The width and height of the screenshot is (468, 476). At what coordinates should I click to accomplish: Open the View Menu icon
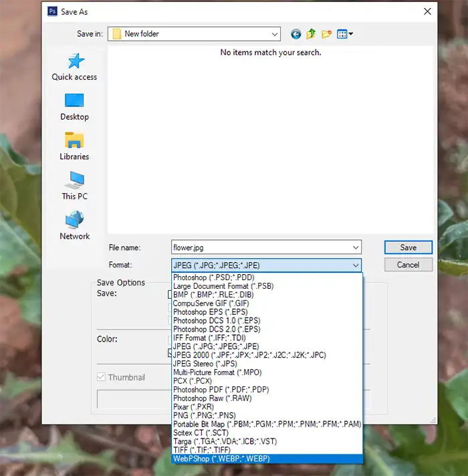click(x=345, y=34)
